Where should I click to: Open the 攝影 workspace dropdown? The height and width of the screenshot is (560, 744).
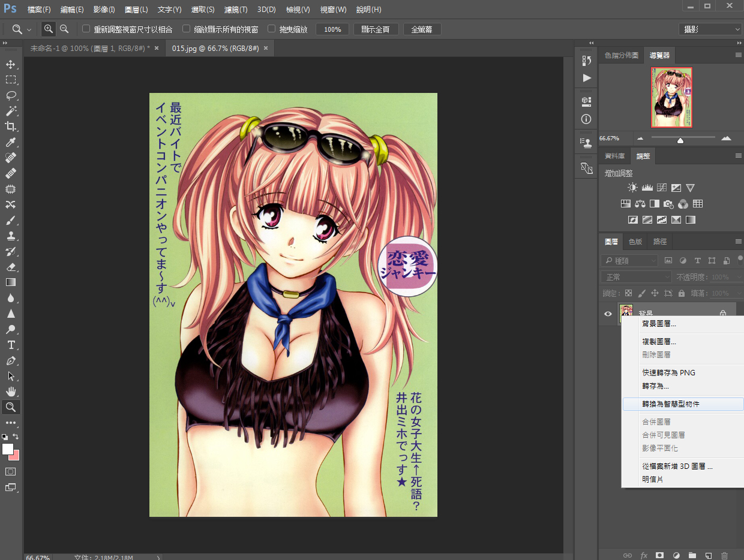(710, 29)
